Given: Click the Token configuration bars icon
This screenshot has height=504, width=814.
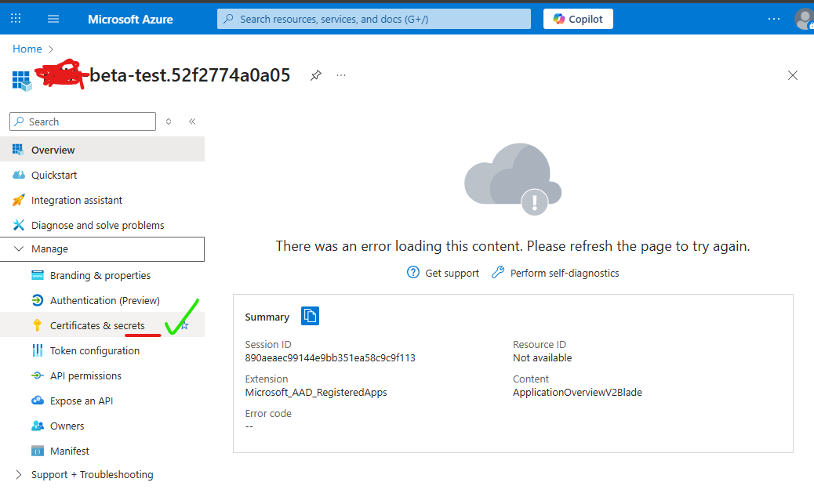Looking at the screenshot, I should point(38,350).
